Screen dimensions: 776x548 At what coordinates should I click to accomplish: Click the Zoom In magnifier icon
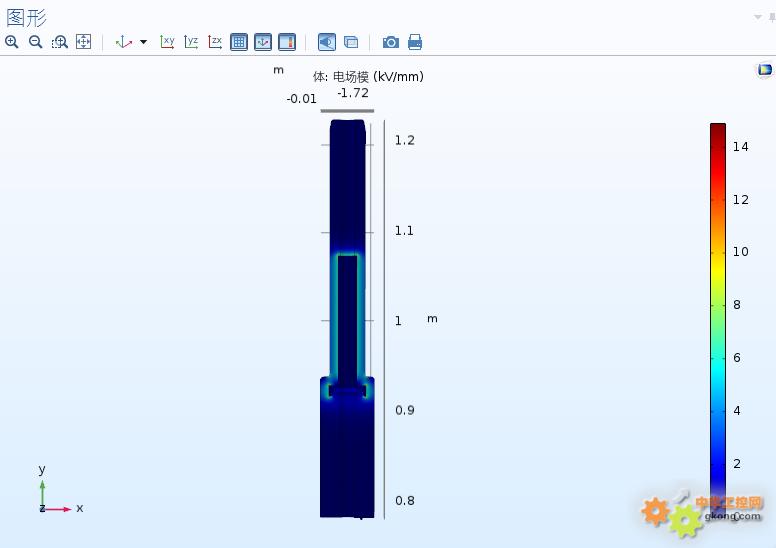12,42
